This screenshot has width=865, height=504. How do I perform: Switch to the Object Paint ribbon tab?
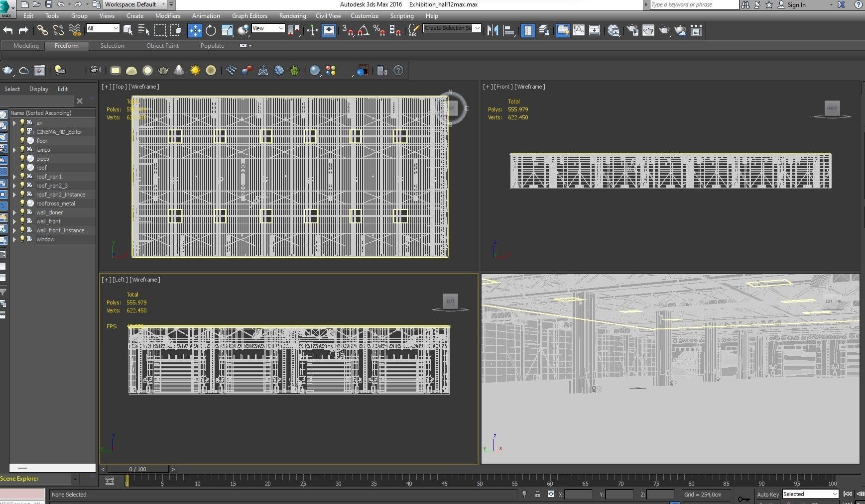162,46
